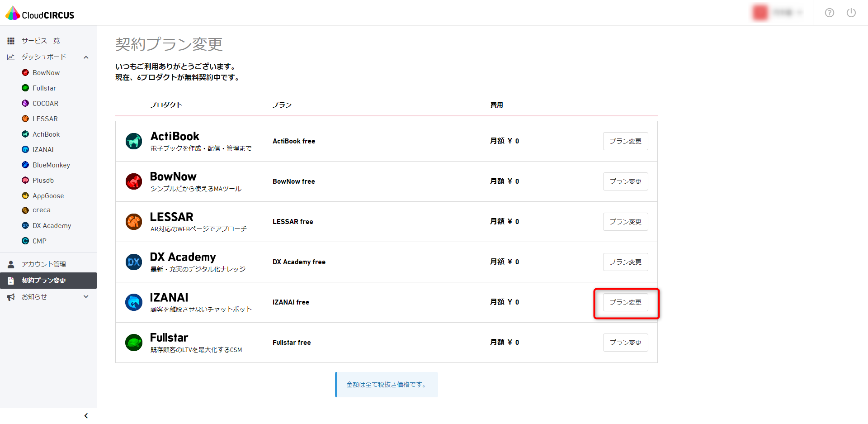The image size is (868, 424).
Task: Click プラン変更 for ActiBook
Action: 625,141
